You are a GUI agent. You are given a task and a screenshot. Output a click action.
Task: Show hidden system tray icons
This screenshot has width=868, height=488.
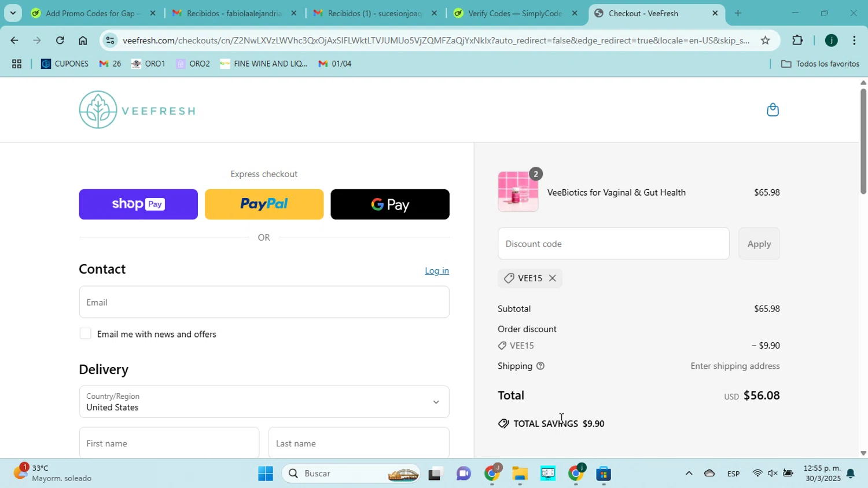point(689,473)
